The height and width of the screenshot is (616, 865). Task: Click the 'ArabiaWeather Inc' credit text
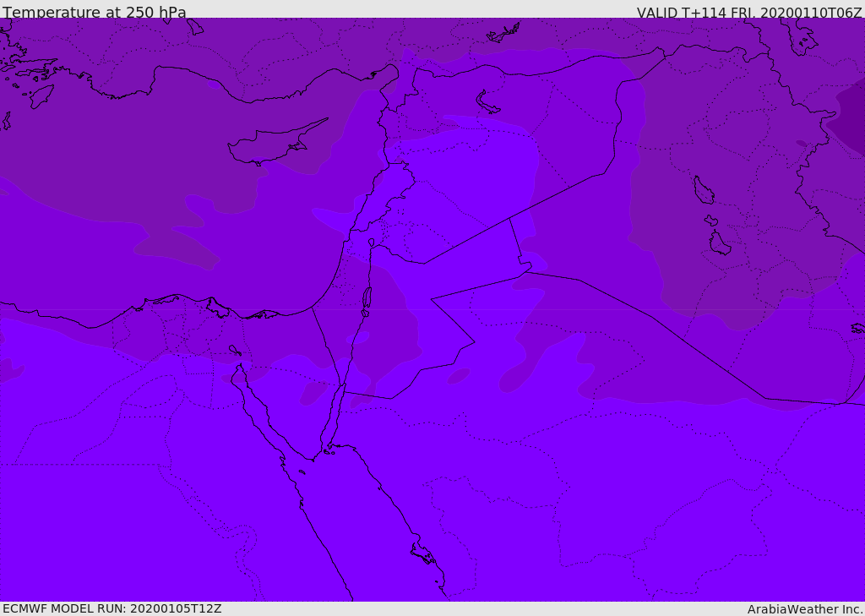pyautogui.click(x=804, y=609)
